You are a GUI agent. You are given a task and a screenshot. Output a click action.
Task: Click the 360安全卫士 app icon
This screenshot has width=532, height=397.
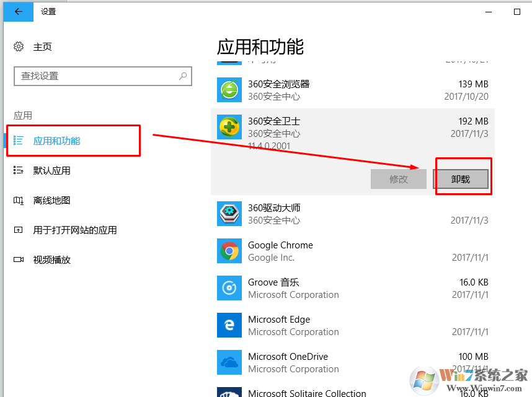click(229, 127)
